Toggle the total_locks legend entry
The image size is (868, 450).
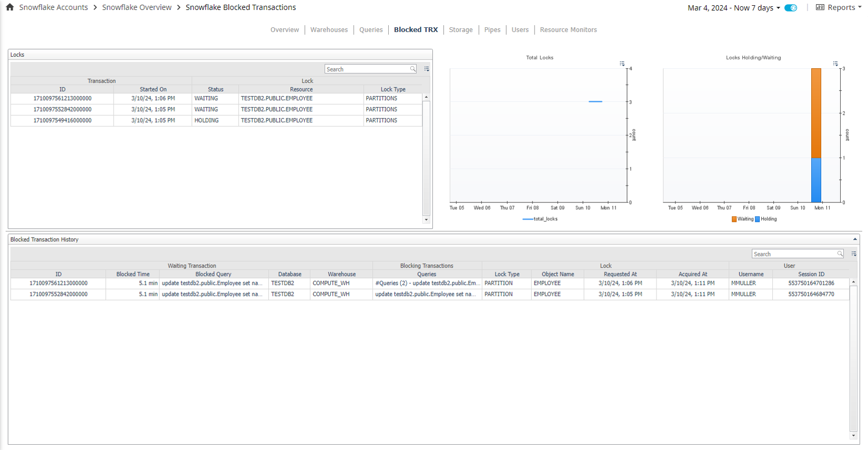click(x=540, y=219)
